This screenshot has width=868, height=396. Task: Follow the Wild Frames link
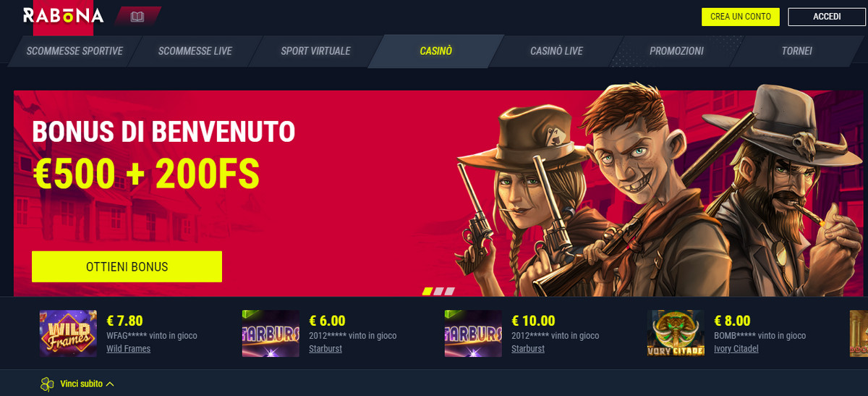pos(129,348)
